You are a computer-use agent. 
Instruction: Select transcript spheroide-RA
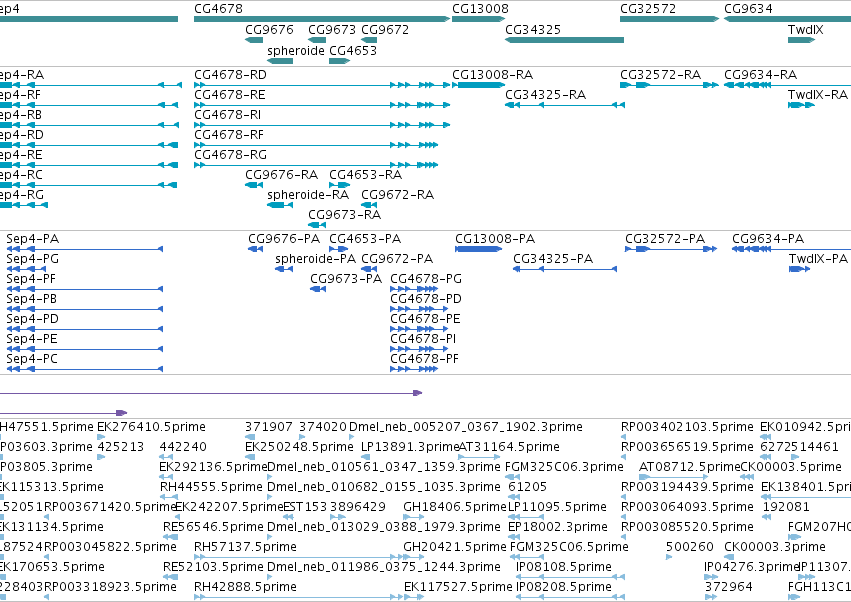308,195
